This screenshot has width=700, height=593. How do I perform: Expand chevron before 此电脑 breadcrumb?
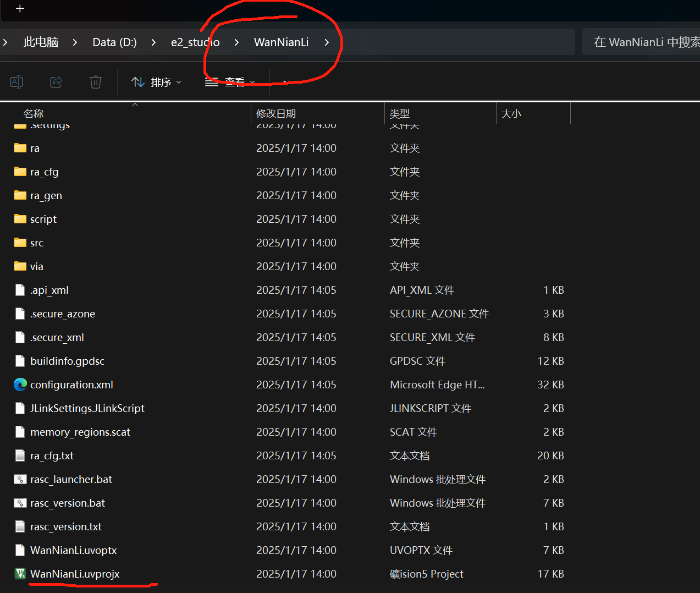pos(5,42)
